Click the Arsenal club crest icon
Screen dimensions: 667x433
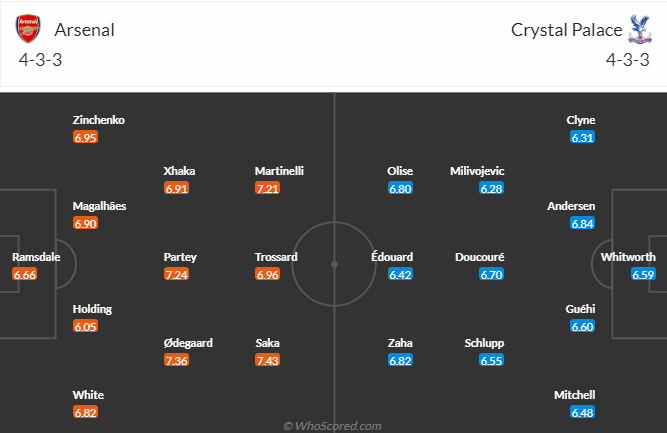click(28, 29)
